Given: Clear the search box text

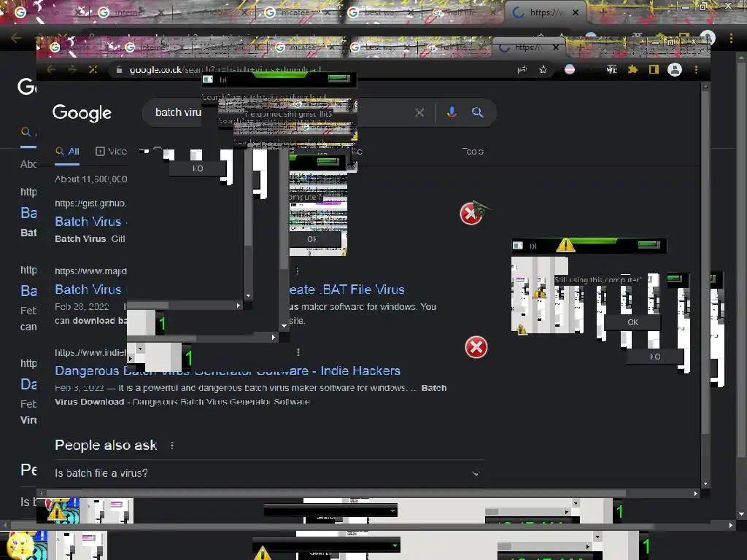Looking at the screenshot, I should coord(419,113).
